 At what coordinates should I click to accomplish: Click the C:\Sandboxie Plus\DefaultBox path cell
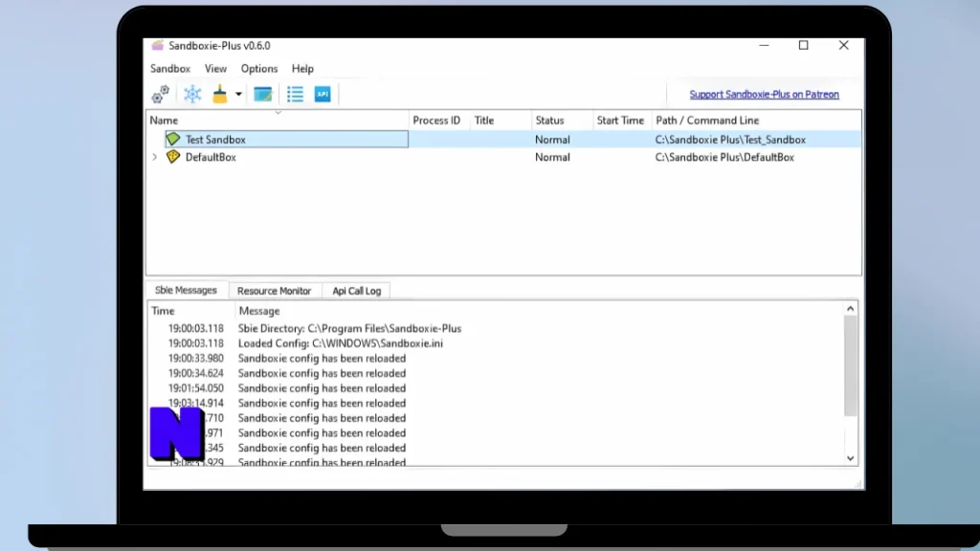pyautogui.click(x=724, y=158)
